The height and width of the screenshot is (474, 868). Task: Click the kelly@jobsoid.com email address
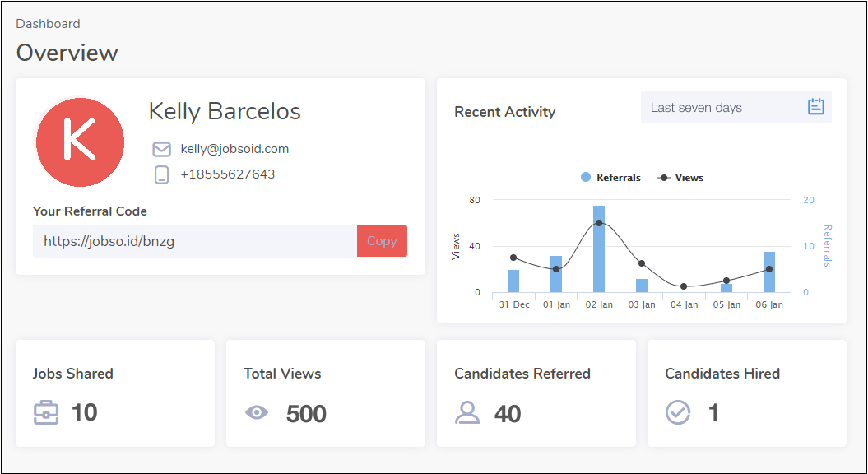[x=234, y=149]
